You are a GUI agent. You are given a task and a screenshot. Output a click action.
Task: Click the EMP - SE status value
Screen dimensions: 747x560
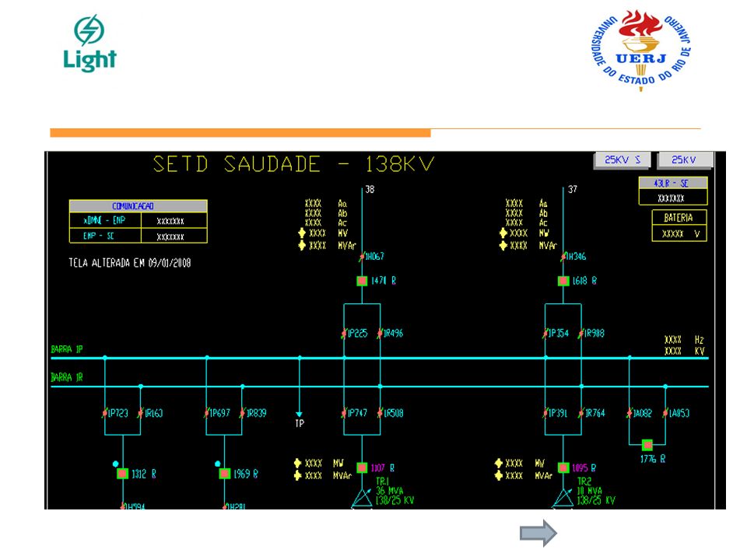(174, 236)
